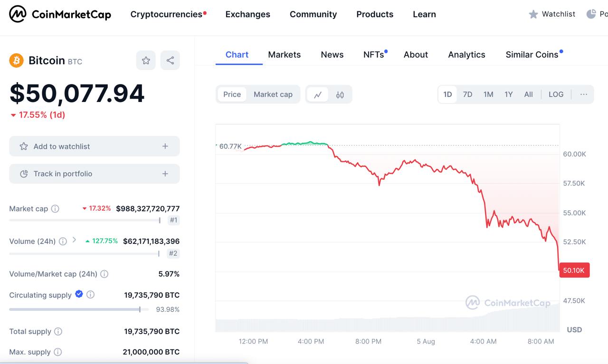608x364 pixels.
Task: Switch to line chart view icon
Action: click(x=317, y=94)
